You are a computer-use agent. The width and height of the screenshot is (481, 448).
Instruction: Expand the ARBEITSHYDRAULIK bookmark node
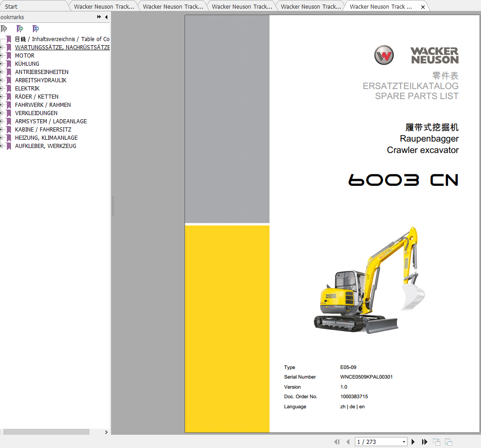pyautogui.click(x=1, y=80)
